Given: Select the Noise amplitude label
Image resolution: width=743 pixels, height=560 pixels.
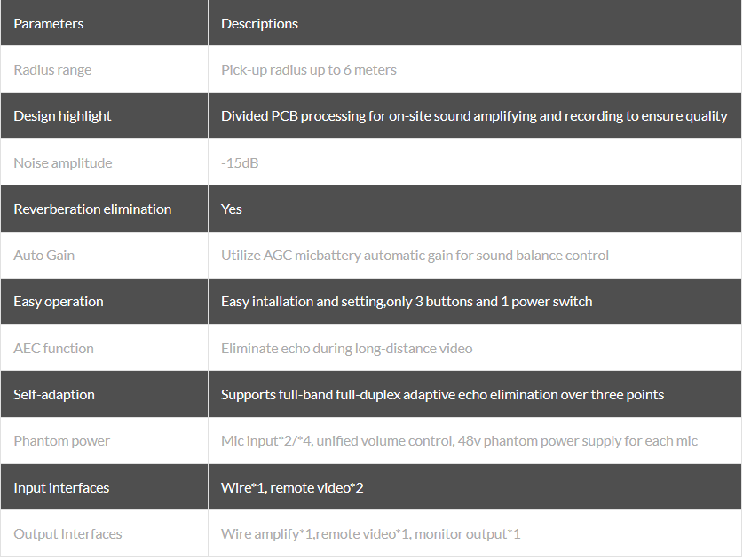Looking at the screenshot, I should point(62,163).
